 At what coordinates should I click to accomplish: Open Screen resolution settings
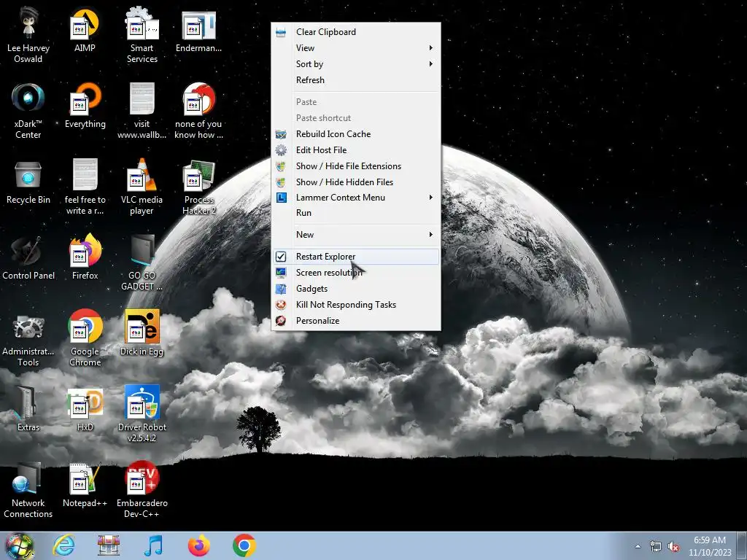coord(356,273)
